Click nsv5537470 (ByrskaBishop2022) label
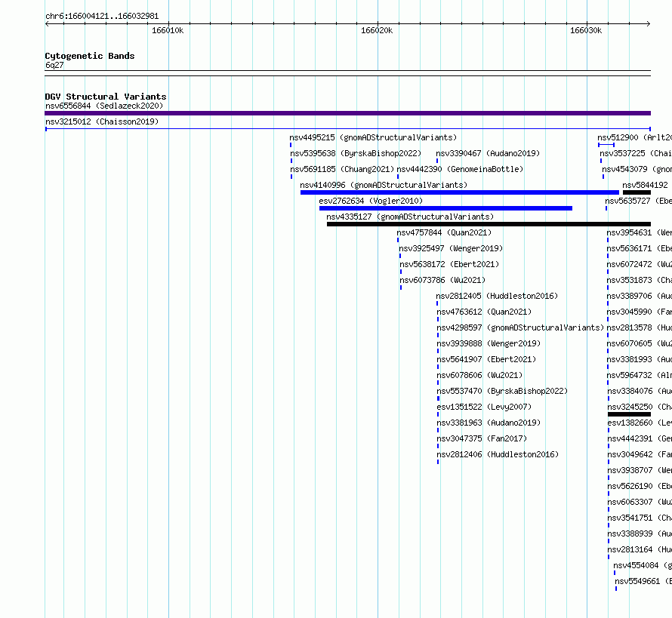Screen dimensions: 672x618 point(502,391)
